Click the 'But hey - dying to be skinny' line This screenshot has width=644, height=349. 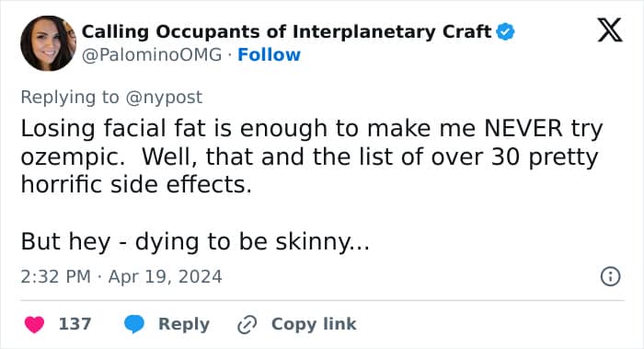click(x=195, y=241)
